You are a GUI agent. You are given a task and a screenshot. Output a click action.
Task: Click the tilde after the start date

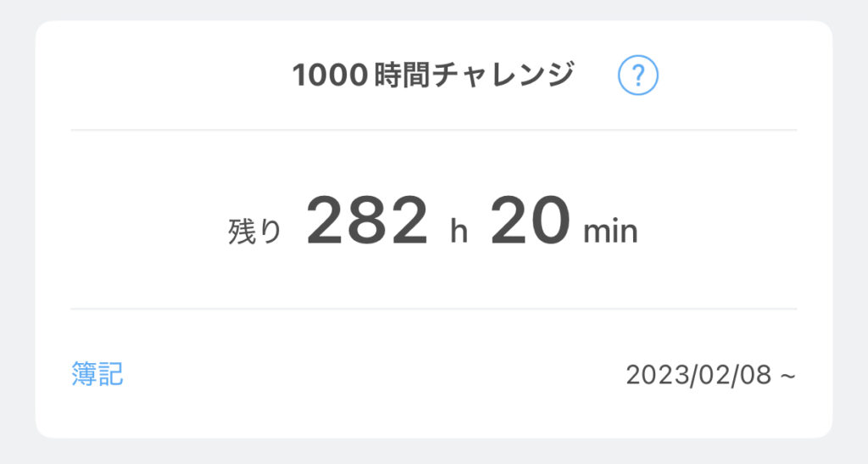pos(787,375)
